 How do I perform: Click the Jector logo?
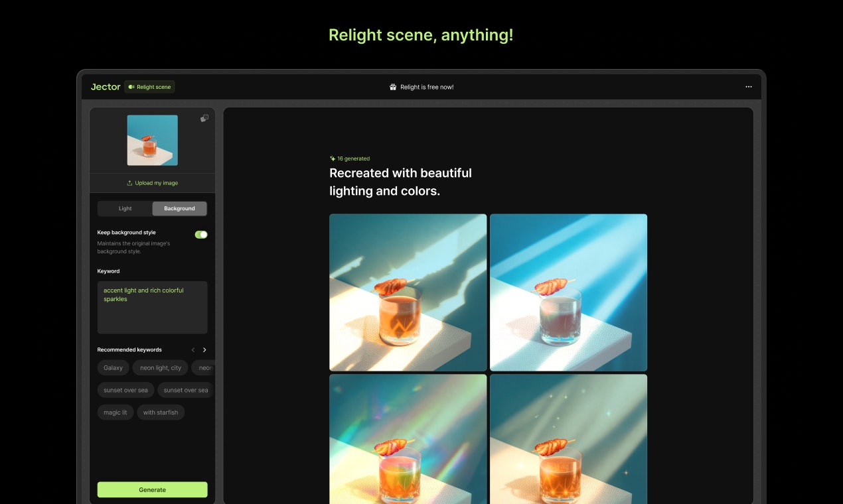[106, 87]
